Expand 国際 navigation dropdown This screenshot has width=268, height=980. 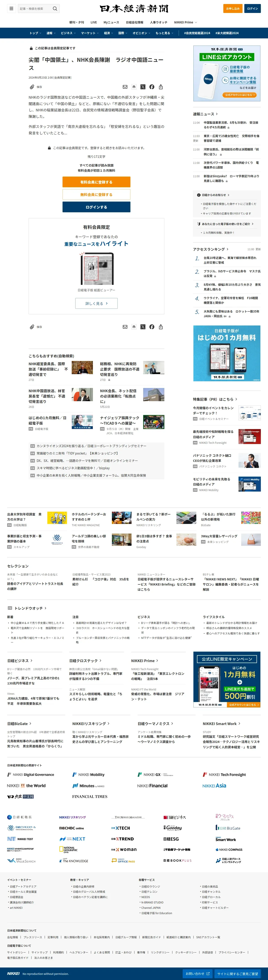pyautogui.click(x=123, y=33)
